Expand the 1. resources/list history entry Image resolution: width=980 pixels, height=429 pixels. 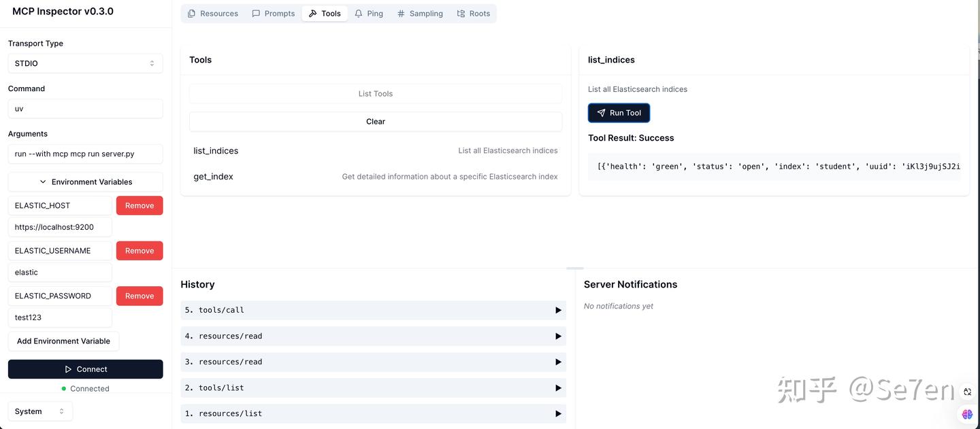[x=558, y=413]
